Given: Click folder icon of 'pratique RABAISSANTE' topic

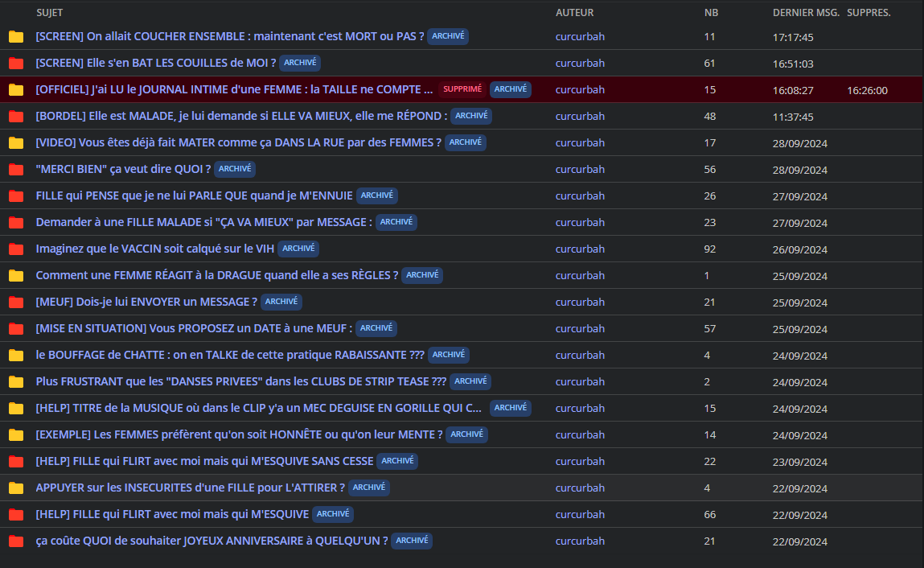Looking at the screenshot, I should point(16,355).
